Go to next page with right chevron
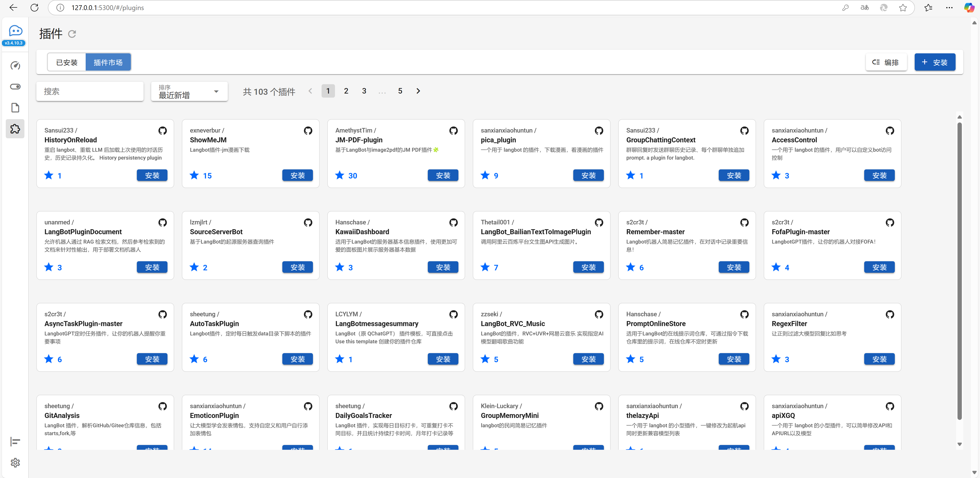 [418, 91]
